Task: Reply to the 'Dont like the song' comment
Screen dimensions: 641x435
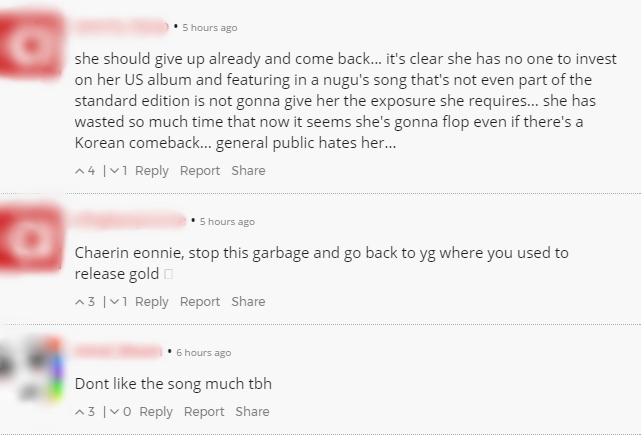Action: click(x=156, y=412)
